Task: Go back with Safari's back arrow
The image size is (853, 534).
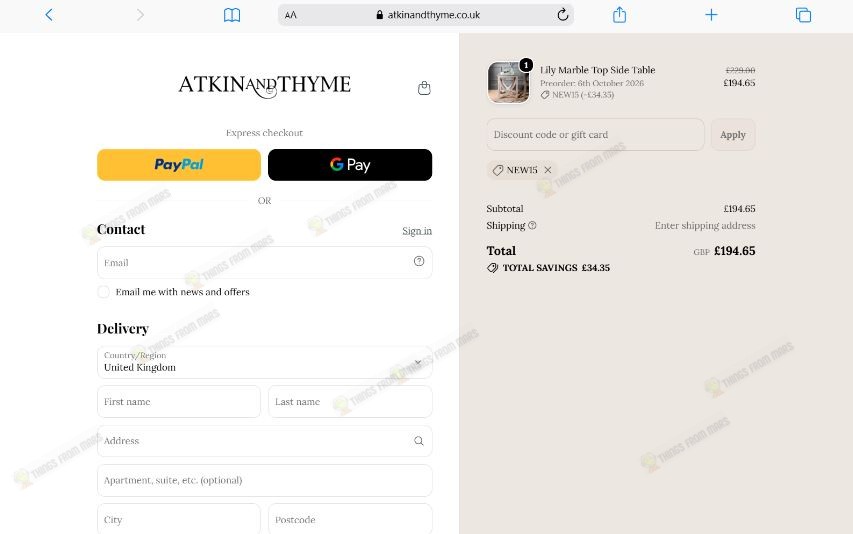Action: (49, 15)
